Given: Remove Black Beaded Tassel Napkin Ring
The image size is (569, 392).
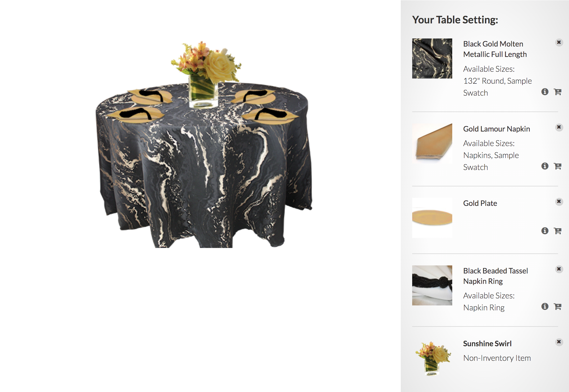Looking at the screenshot, I should click(559, 269).
